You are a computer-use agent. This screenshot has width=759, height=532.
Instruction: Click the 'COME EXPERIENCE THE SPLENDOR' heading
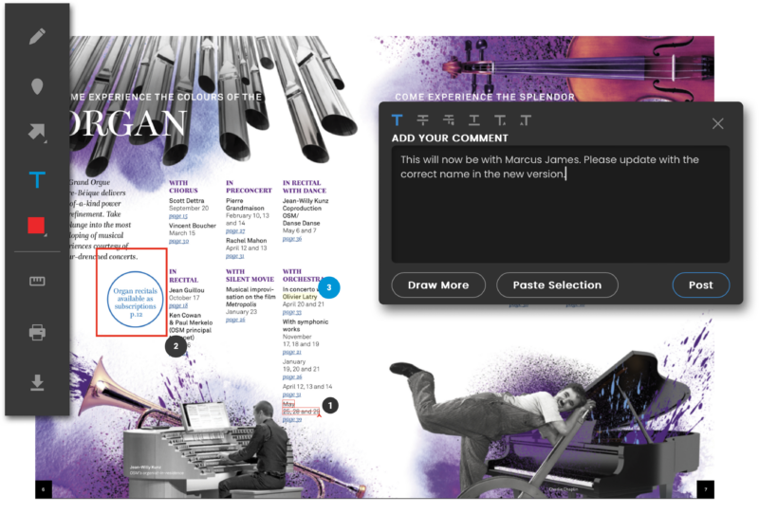pyautogui.click(x=485, y=97)
